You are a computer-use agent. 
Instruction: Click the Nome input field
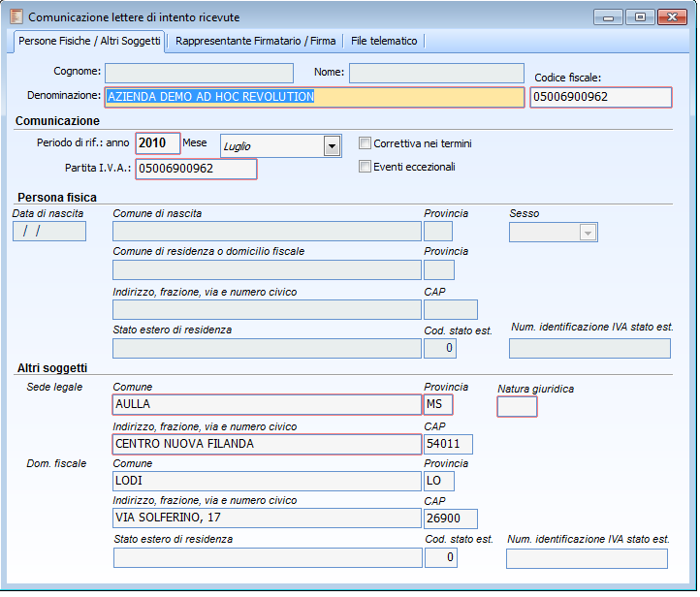tap(436, 74)
